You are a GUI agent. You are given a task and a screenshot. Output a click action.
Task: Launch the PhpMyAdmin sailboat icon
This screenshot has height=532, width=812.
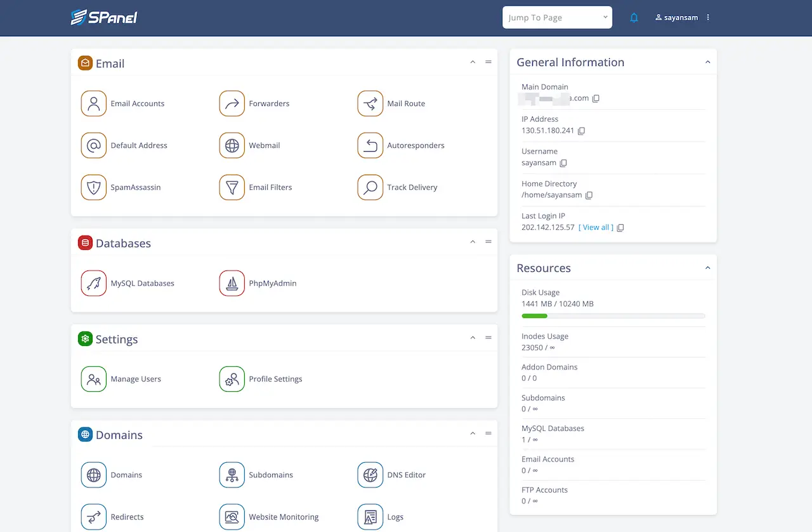(x=232, y=283)
